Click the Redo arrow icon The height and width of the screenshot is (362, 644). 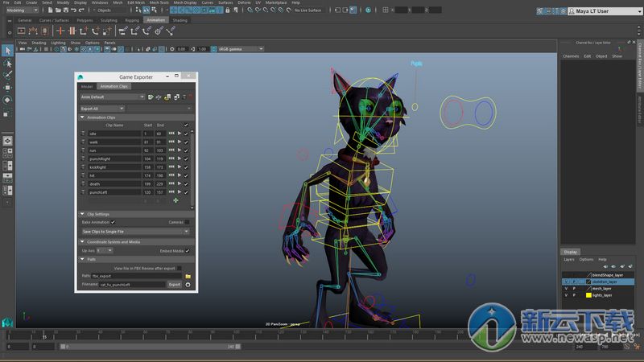tap(81, 10)
